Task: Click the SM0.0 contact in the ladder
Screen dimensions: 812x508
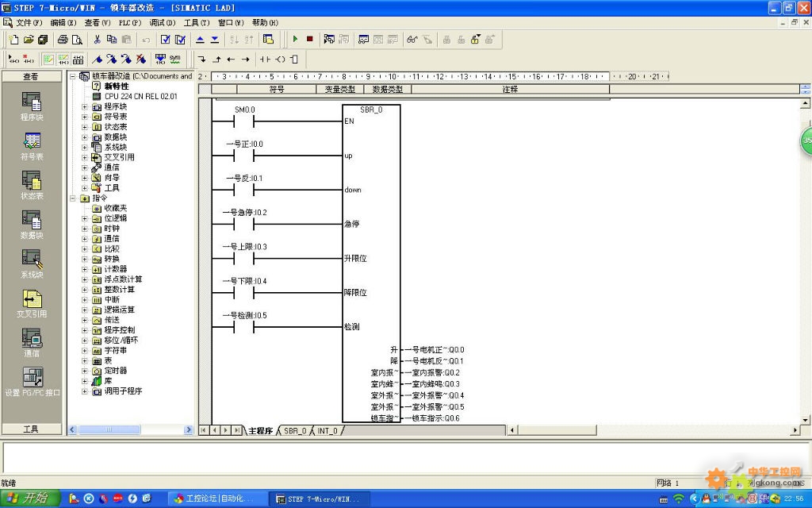Action: tap(244, 121)
